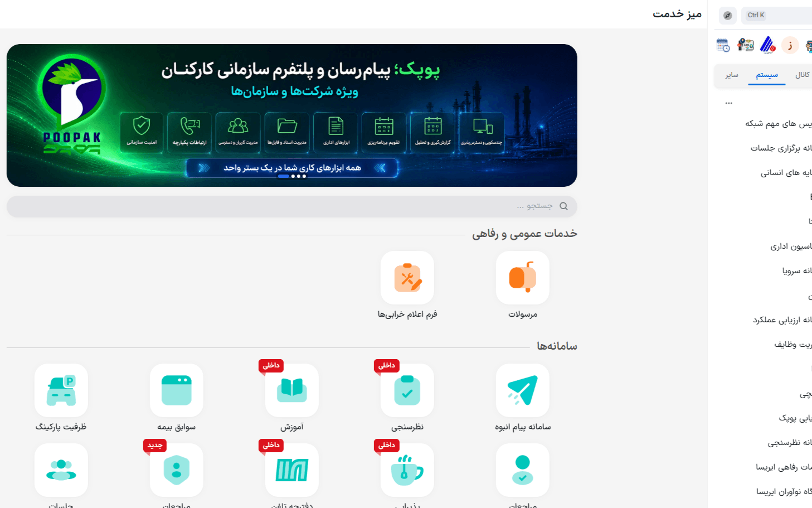The width and height of the screenshot is (812, 508).
Task: Open sidebar item سرویا
Action: 797,271
